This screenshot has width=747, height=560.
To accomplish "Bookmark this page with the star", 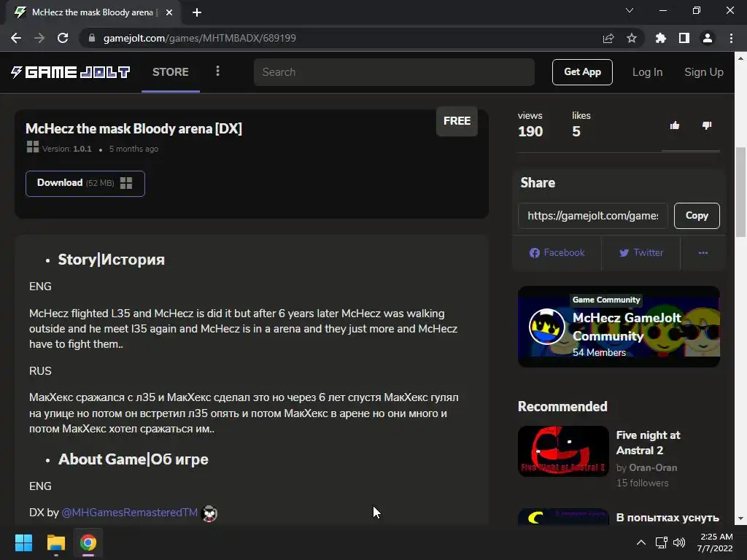I will (632, 38).
